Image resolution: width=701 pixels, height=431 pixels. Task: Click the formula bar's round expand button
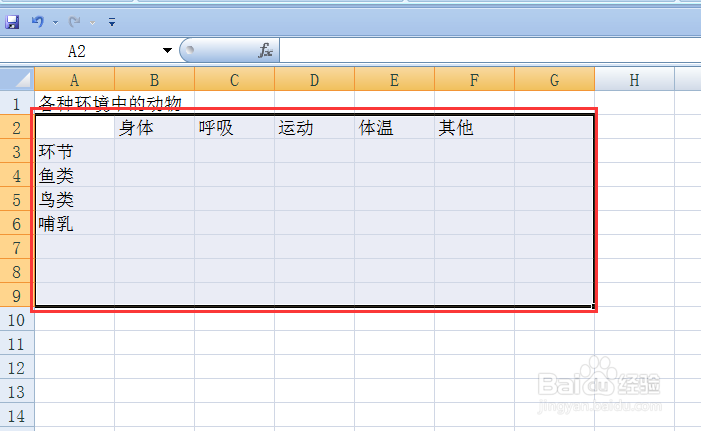[x=190, y=50]
